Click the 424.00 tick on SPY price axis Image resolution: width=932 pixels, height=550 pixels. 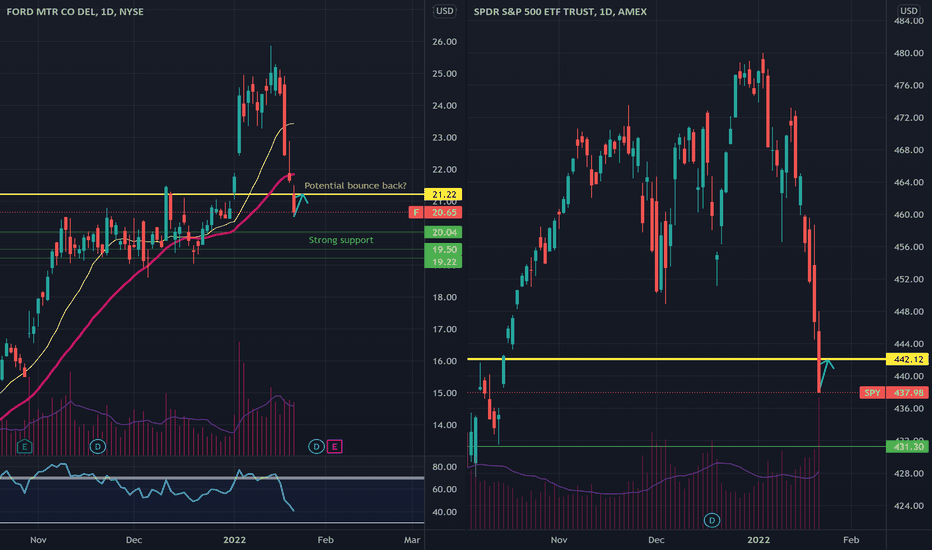click(x=909, y=506)
